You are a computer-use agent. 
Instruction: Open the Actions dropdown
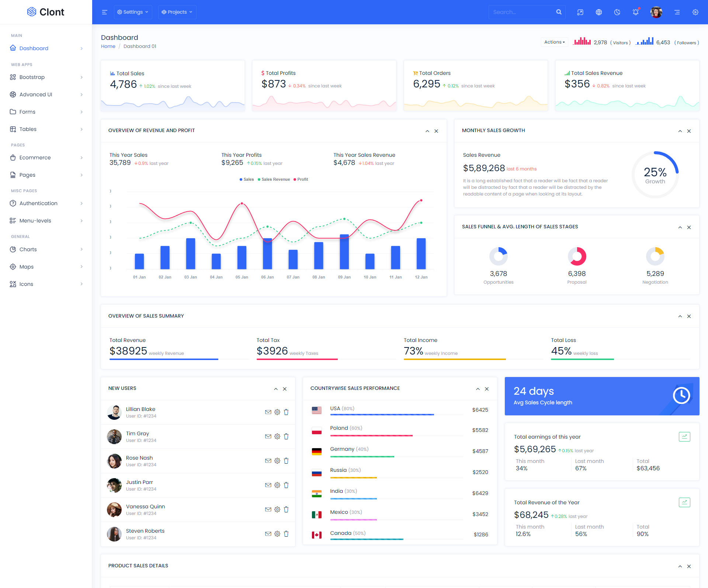click(x=554, y=42)
